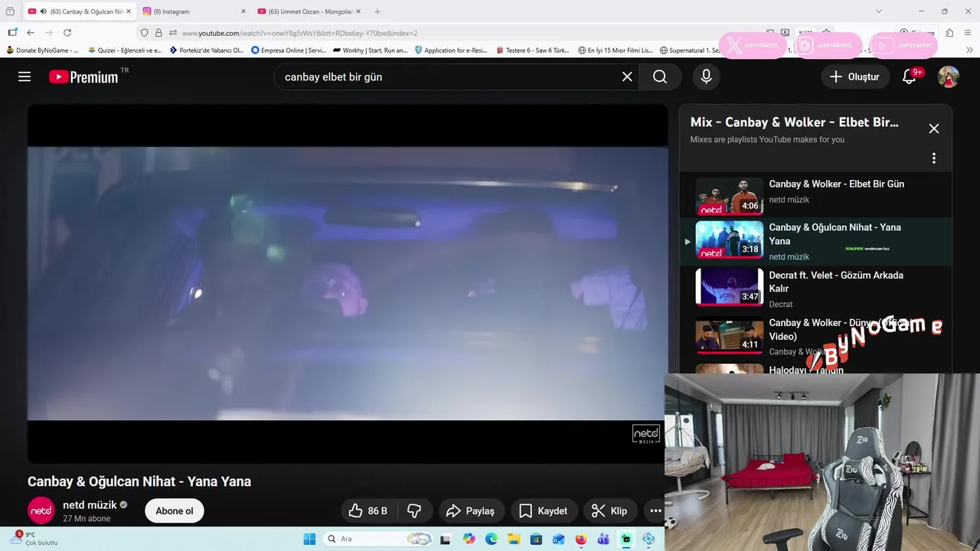Clear the search text with the X icon

pyautogui.click(x=627, y=77)
